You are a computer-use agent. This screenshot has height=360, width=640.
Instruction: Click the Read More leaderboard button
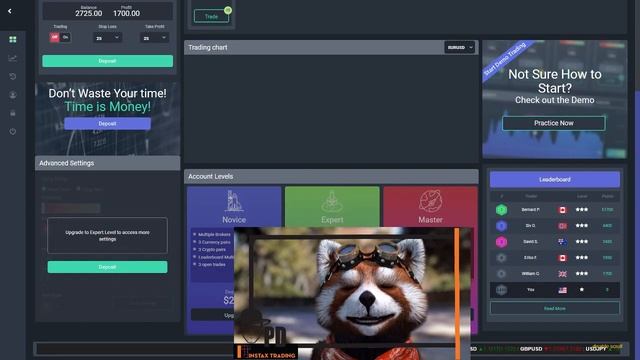(x=555, y=308)
